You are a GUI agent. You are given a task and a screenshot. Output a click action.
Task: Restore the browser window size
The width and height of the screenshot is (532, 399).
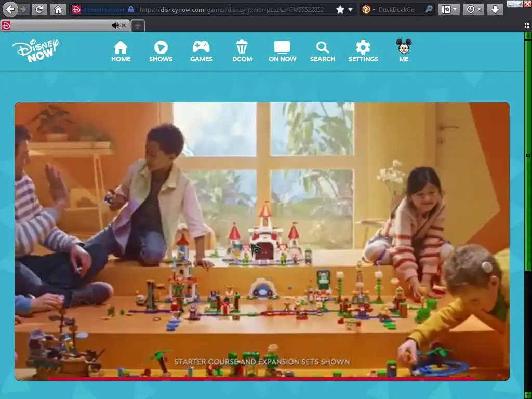click(x=519, y=4)
